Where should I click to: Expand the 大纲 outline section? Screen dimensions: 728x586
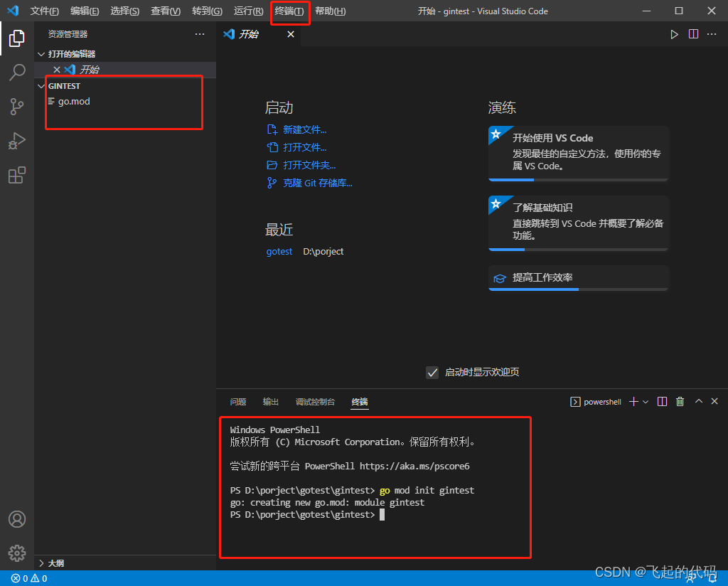pyautogui.click(x=41, y=563)
